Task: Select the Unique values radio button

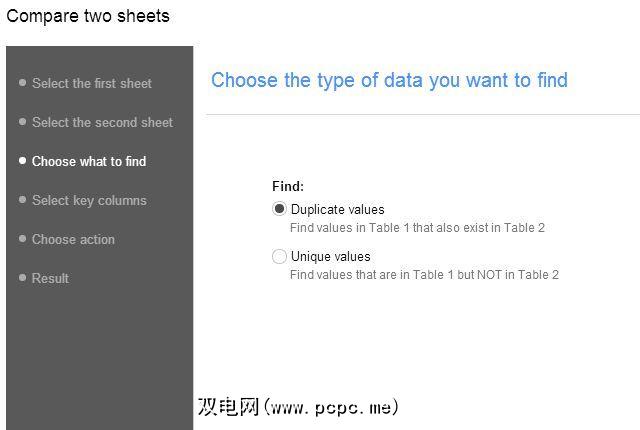Action: pos(279,257)
